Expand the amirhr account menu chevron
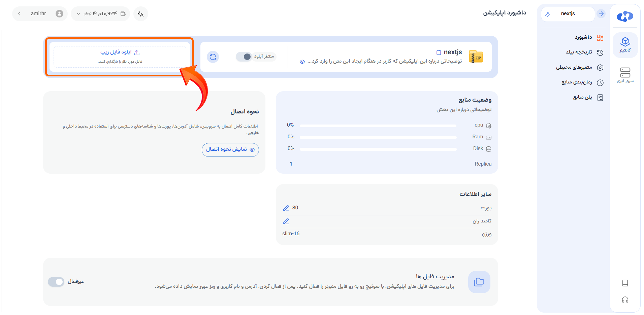Image resolution: width=644 pixels, height=315 pixels. pyautogui.click(x=19, y=14)
